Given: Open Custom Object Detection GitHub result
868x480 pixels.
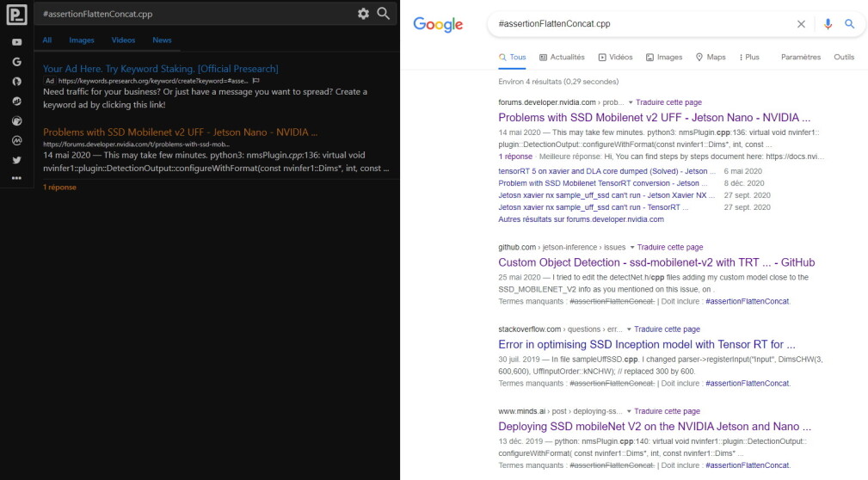Looking at the screenshot, I should [x=656, y=262].
